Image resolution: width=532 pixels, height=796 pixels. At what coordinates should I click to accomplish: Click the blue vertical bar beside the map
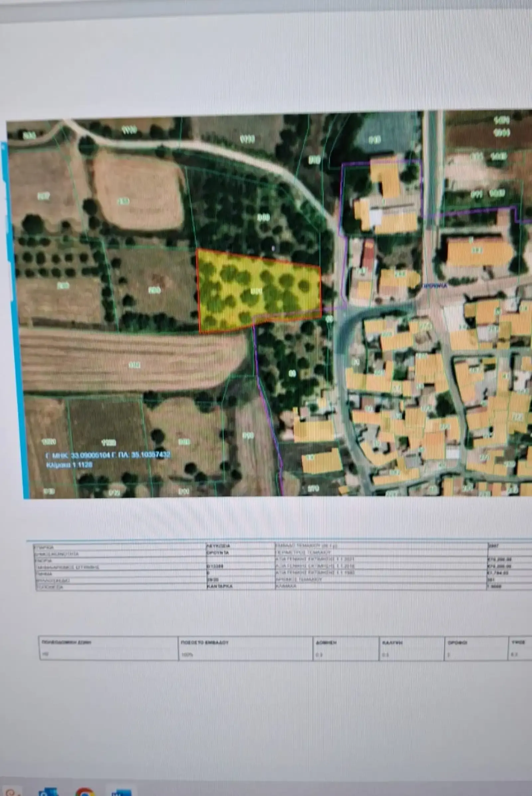[x=15, y=319]
